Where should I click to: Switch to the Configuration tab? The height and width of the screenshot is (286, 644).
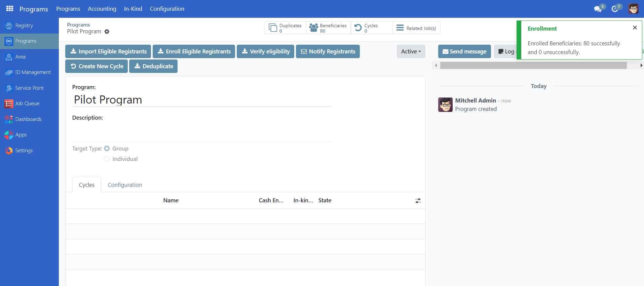[124, 185]
